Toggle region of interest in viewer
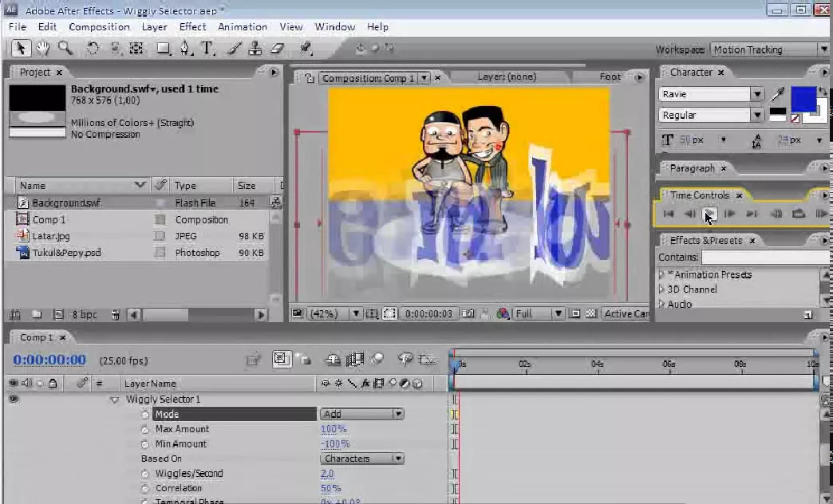 [574, 314]
